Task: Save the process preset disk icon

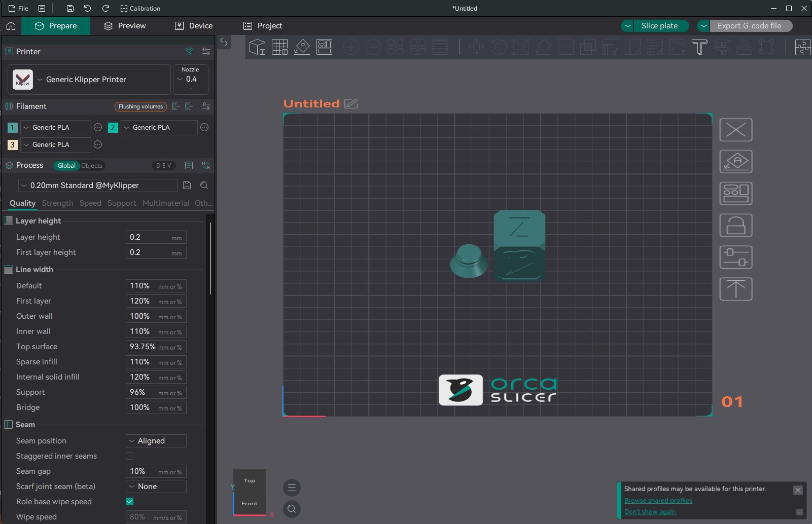Action: (187, 185)
